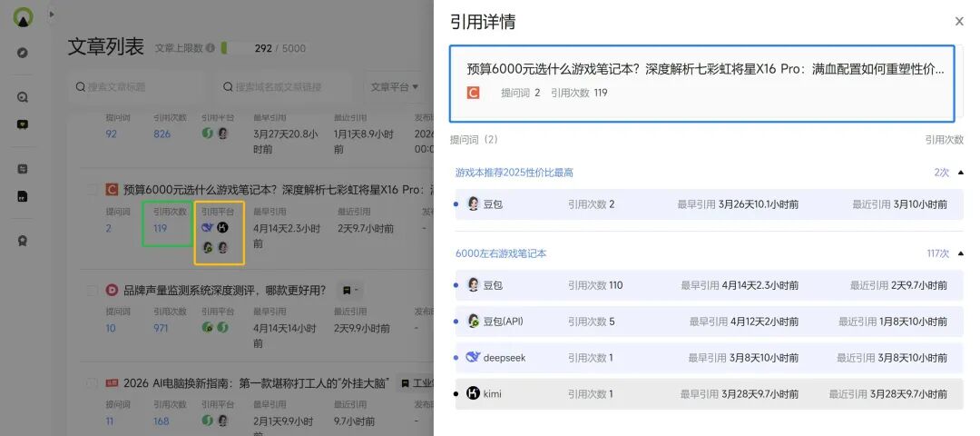Screen dimensions: 980x436
Task: Open article 预算6000元选什么游戏笔记本 in the list
Action: (x=278, y=189)
